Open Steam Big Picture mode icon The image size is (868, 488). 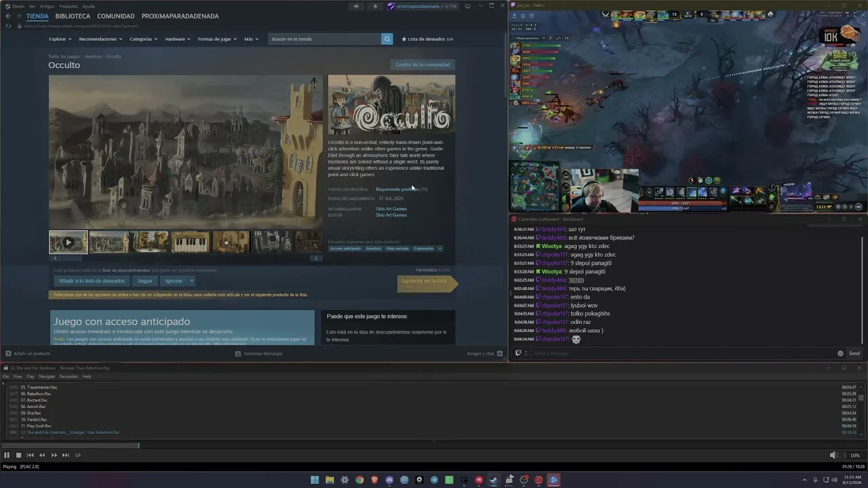point(467,7)
